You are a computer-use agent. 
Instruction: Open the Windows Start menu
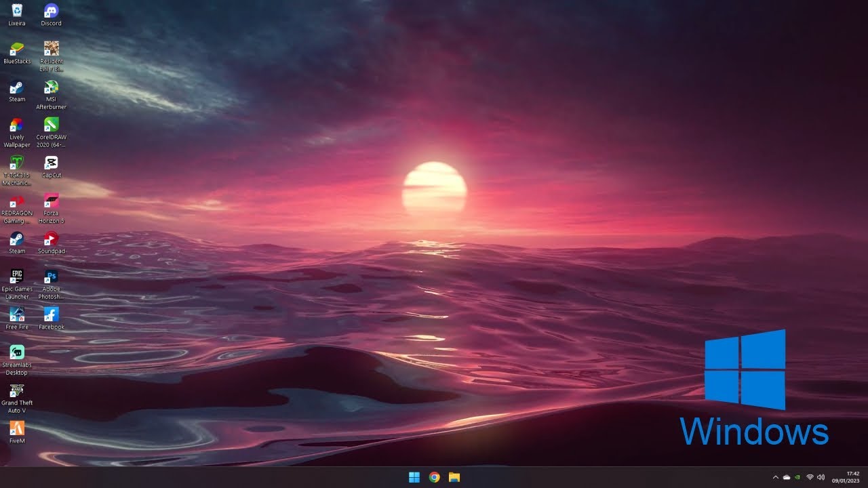pyautogui.click(x=414, y=477)
